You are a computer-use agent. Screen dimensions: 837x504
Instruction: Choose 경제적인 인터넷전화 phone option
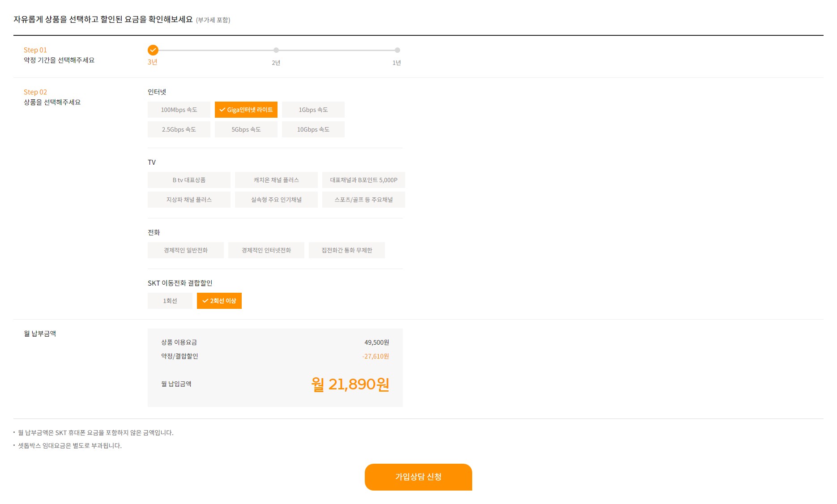point(266,250)
